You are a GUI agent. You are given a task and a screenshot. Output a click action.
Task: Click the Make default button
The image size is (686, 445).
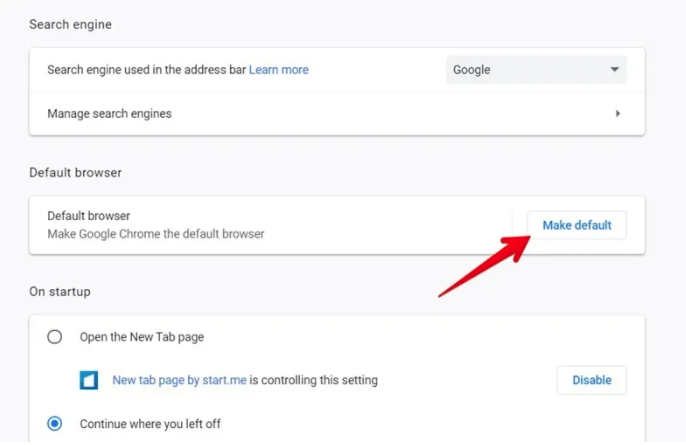(577, 225)
